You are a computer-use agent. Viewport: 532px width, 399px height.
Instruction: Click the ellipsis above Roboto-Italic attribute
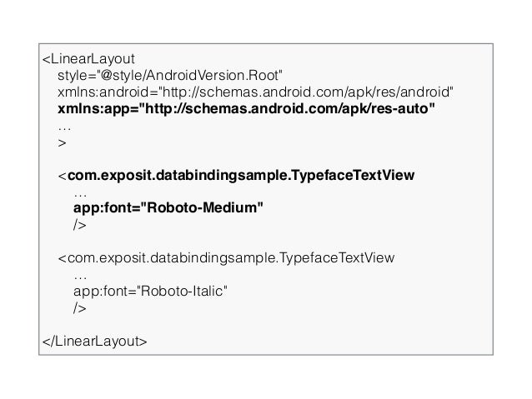pyautogui.click(x=80, y=278)
